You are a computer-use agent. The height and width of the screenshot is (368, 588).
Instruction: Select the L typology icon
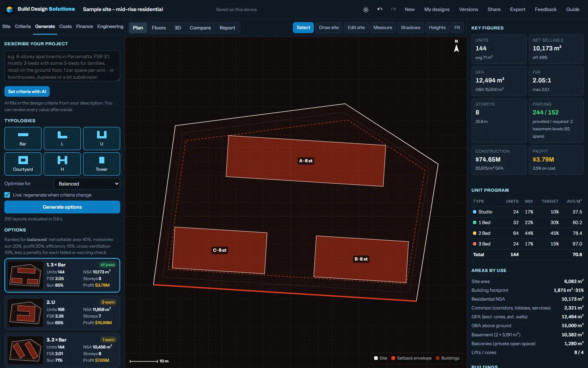coord(62,138)
